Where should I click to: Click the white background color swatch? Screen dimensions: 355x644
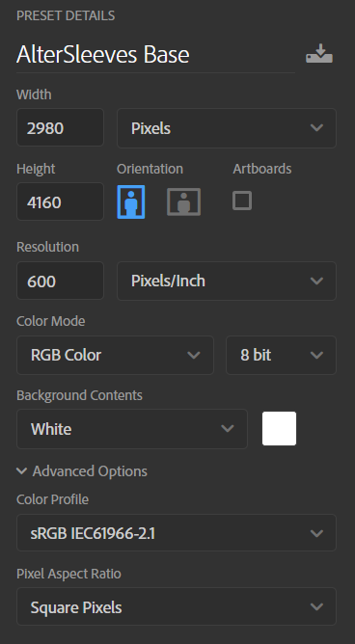coord(280,428)
